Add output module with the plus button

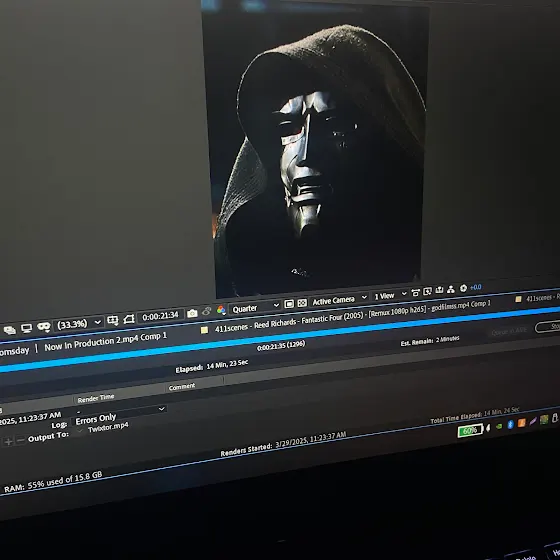click(x=8, y=442)
